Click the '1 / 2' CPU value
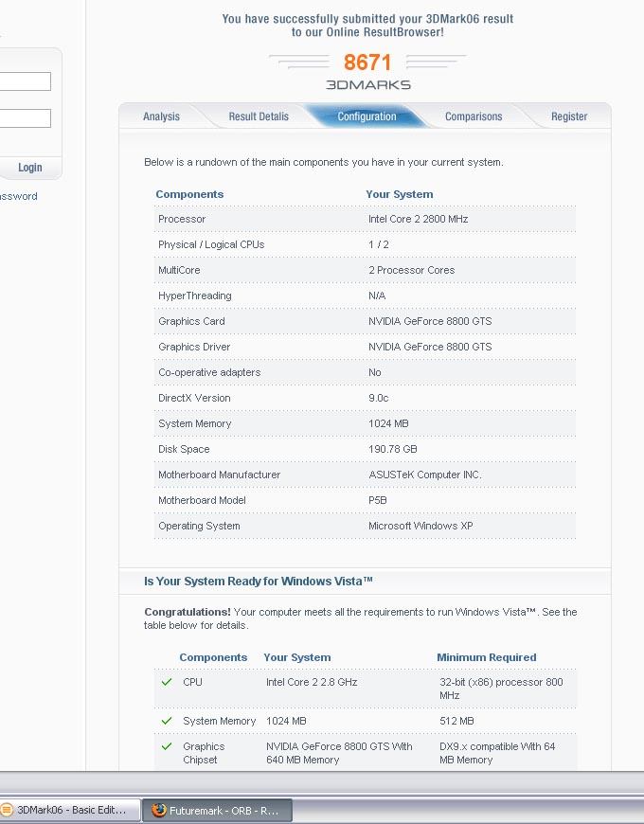Viewport: 644px width, 824px height. click(379, 245)
